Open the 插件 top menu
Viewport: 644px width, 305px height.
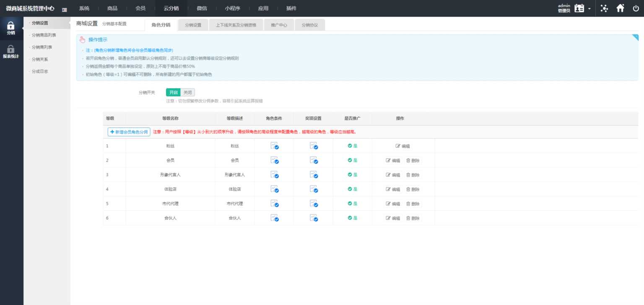click(x=291, y=8)
